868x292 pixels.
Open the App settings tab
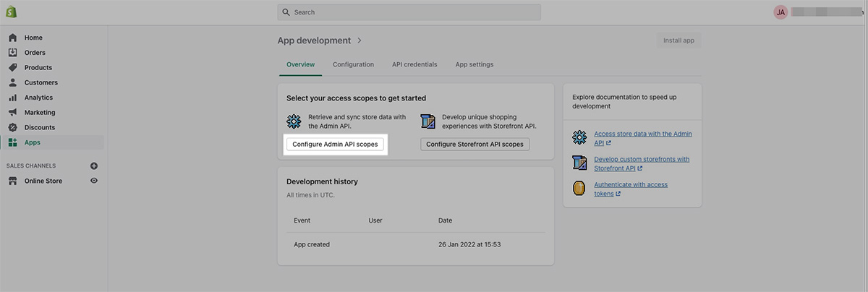(475, 64)
